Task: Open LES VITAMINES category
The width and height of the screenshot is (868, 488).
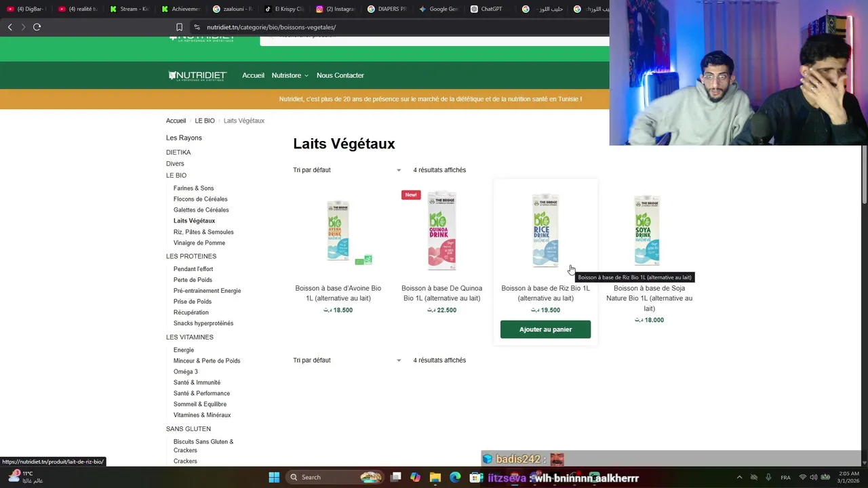Action: (x=190, y=337)
